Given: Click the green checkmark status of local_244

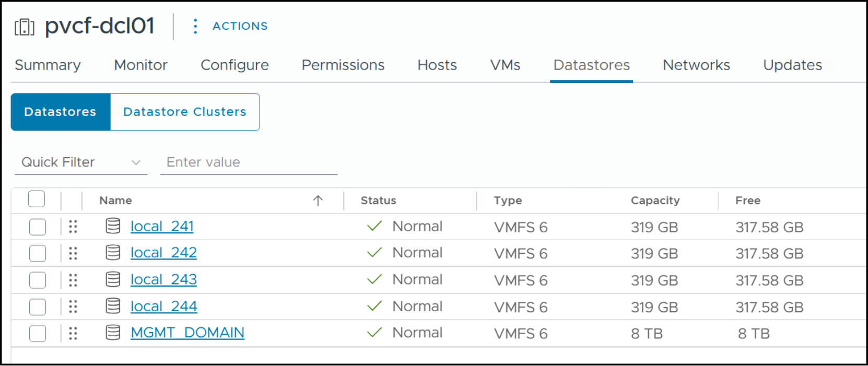Looking at the screenshot, I should [374, 306].
